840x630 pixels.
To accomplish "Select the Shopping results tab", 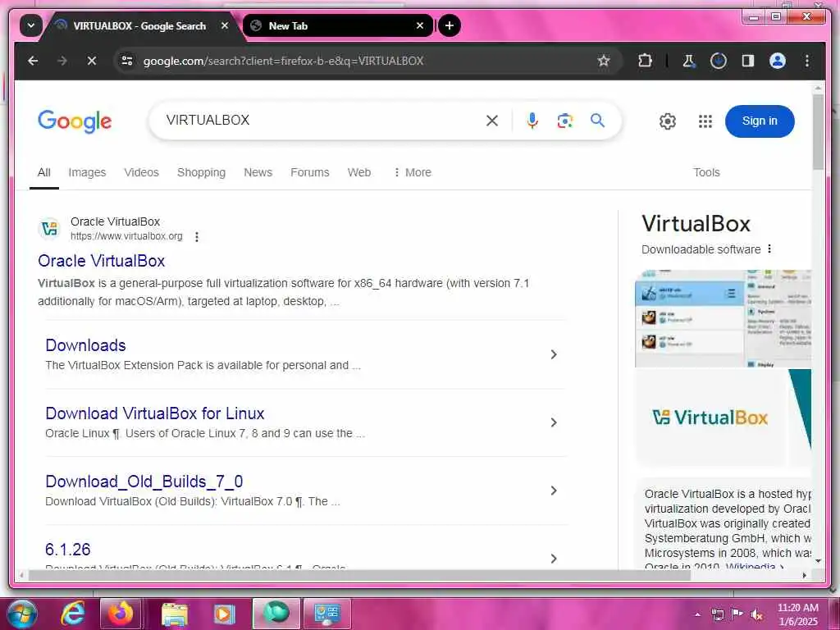I will point(202,172).
